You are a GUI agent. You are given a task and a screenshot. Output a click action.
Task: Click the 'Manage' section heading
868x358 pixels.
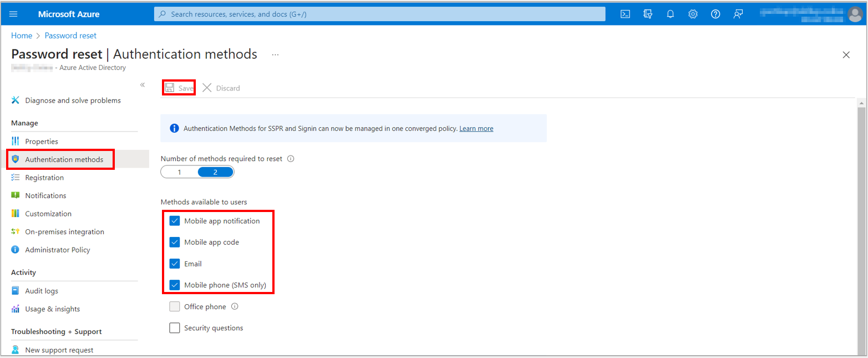point(24,123)
